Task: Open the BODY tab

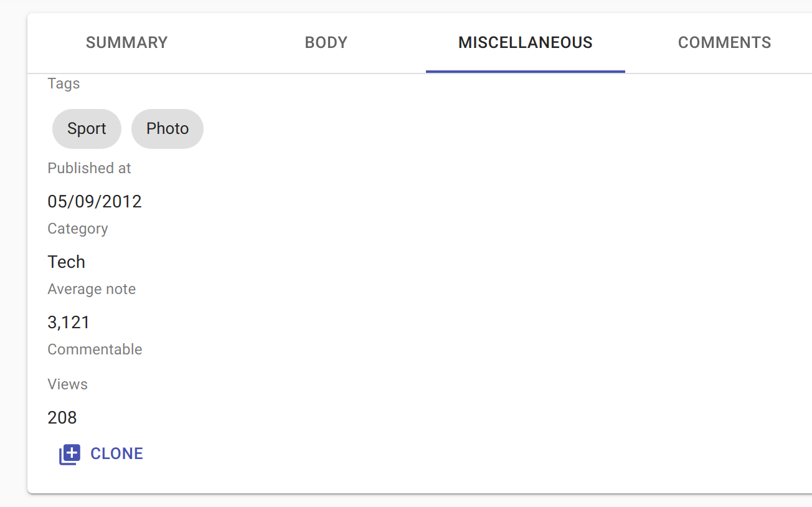Action: point(326,42)
